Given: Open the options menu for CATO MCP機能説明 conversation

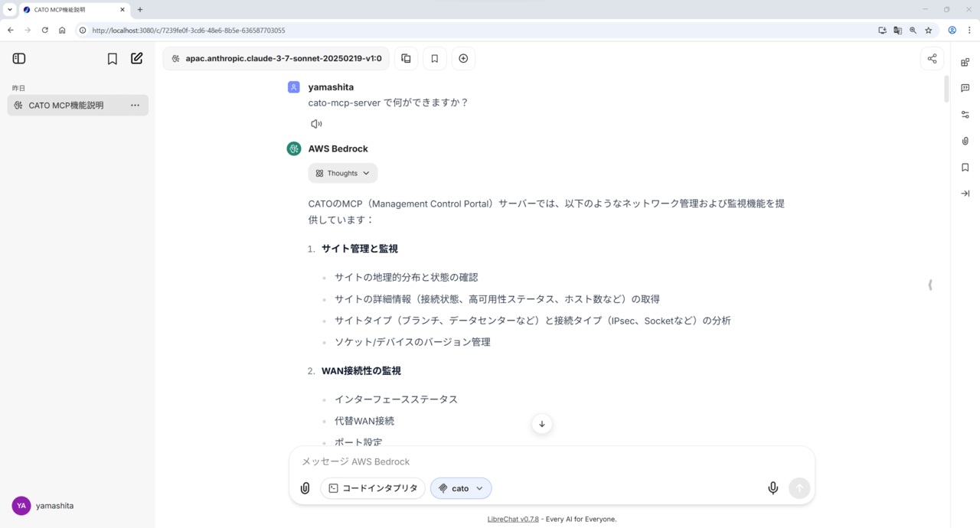Looking at the screenshot, I should pos(135,106).
